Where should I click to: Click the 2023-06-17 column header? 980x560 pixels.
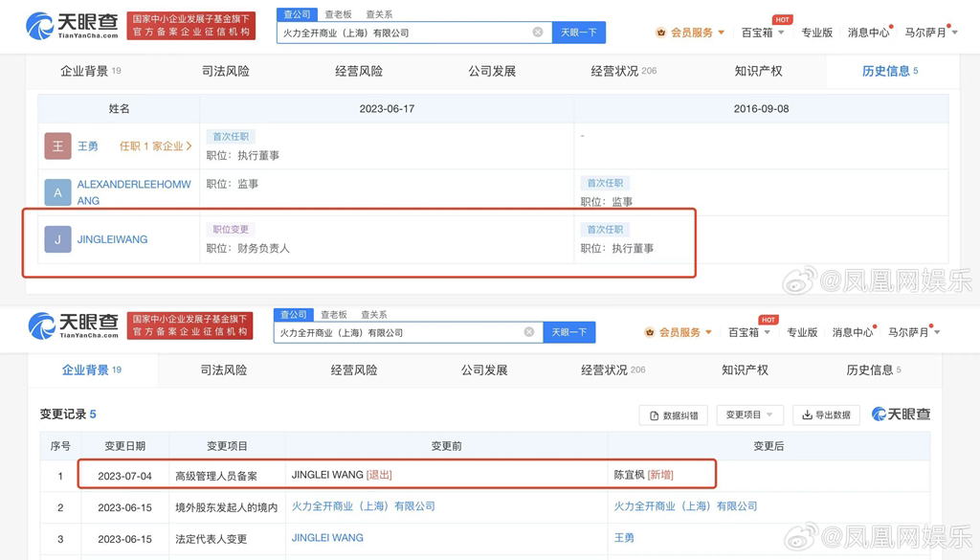pos(387,109)
